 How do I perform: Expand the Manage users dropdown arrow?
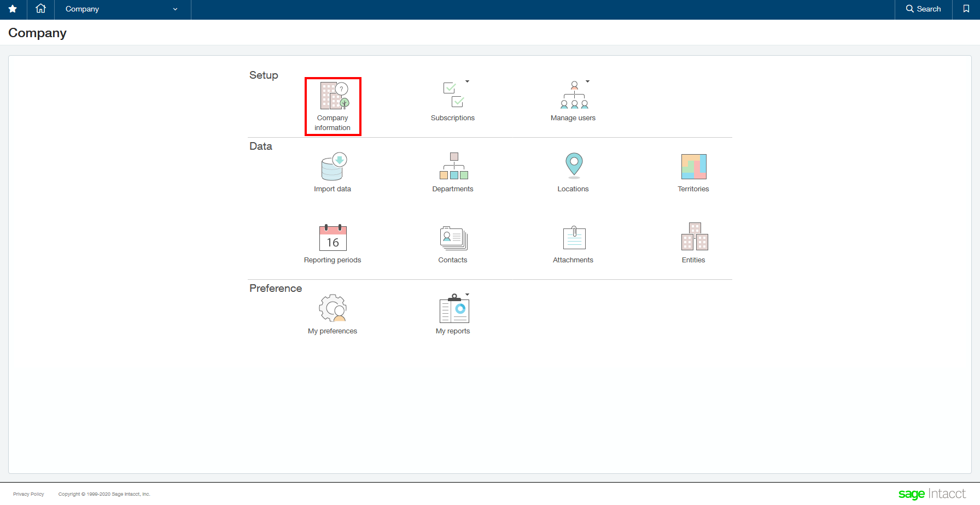tap(588, 81)
